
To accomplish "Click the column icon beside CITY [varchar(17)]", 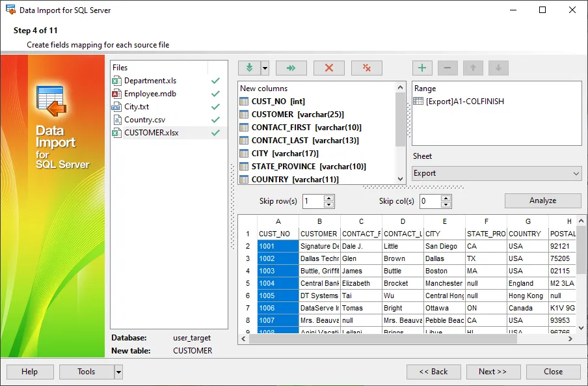I will point(244,154).
